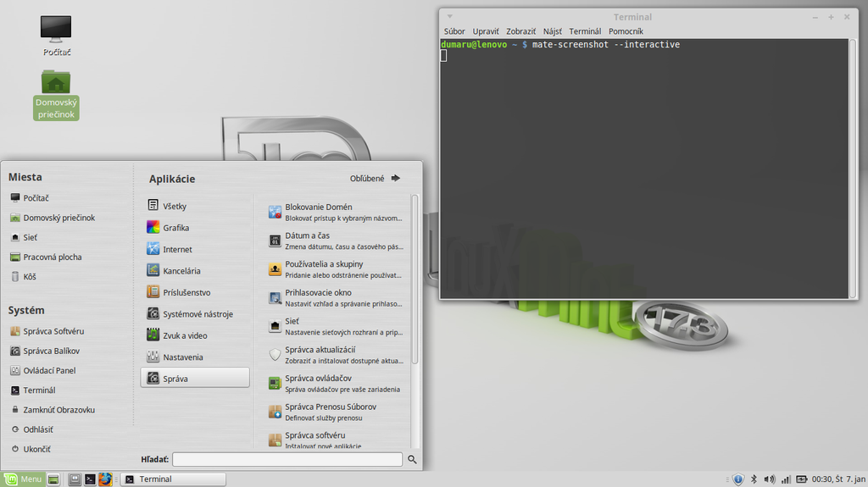Select the Nastavenia category
Viewport: 868px width, 487px height.
point(195,357)
